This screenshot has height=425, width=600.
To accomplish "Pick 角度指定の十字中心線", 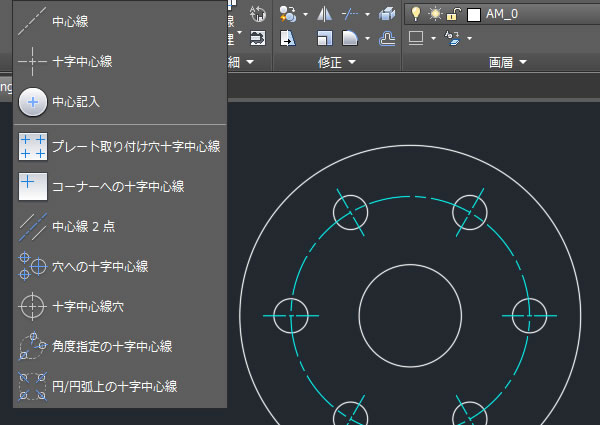I will 120,347.
